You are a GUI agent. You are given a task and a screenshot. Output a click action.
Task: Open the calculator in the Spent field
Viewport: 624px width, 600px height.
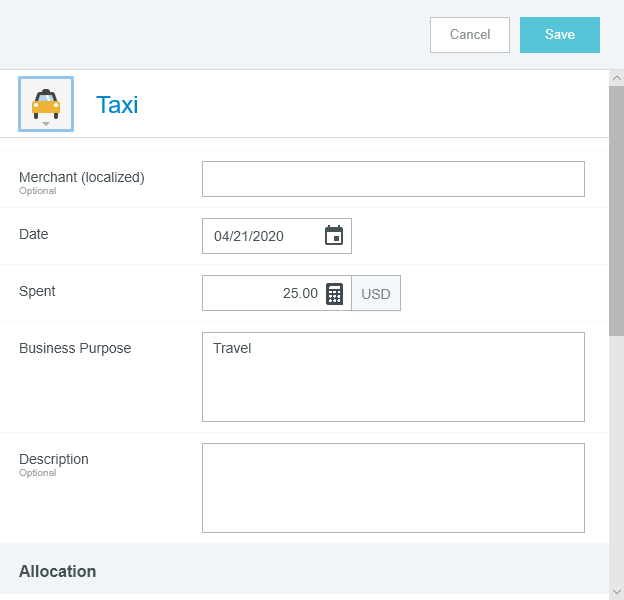click(x=335, y=293)
